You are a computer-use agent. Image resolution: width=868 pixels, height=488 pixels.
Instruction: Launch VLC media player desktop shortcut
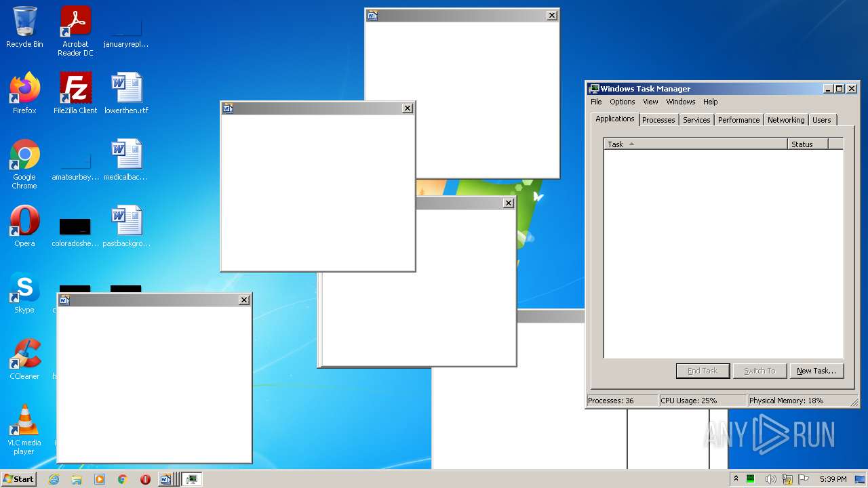click(x=24, y=430)
